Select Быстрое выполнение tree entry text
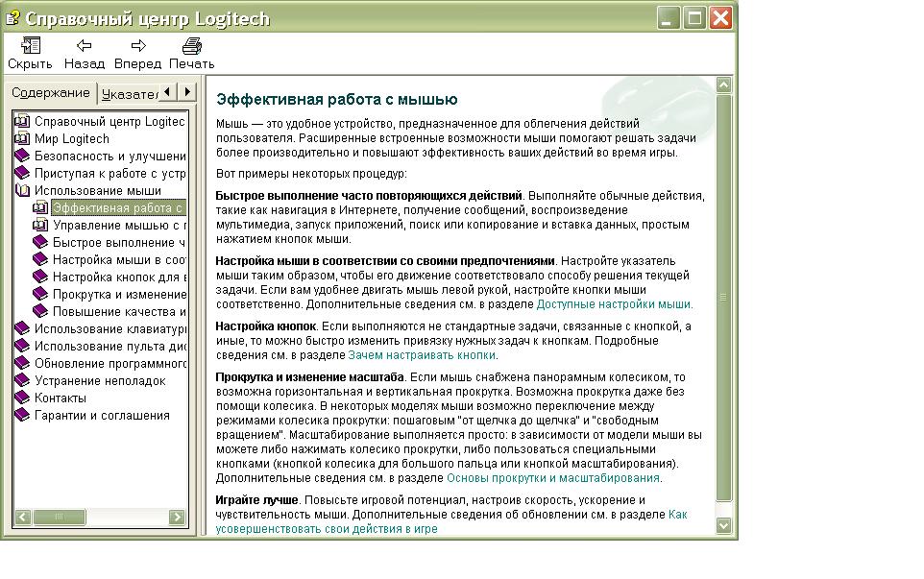Viewport: 924px width, 579px height. pos(119,242)
